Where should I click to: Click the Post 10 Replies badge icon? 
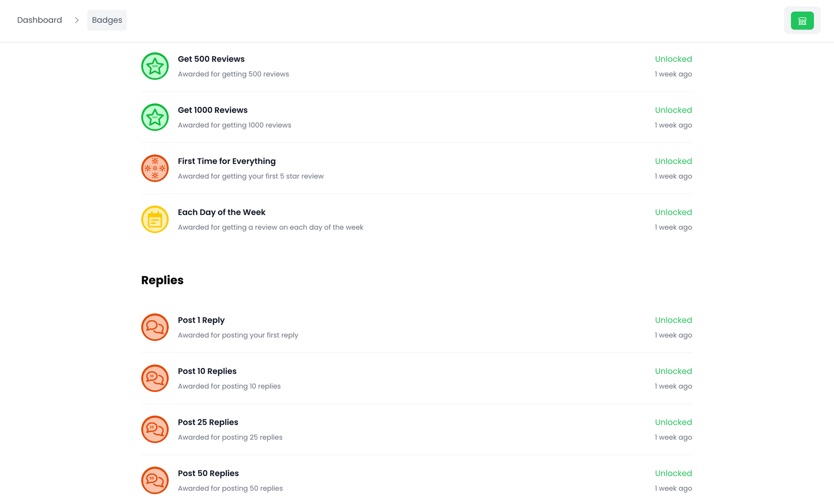(155, 379)
